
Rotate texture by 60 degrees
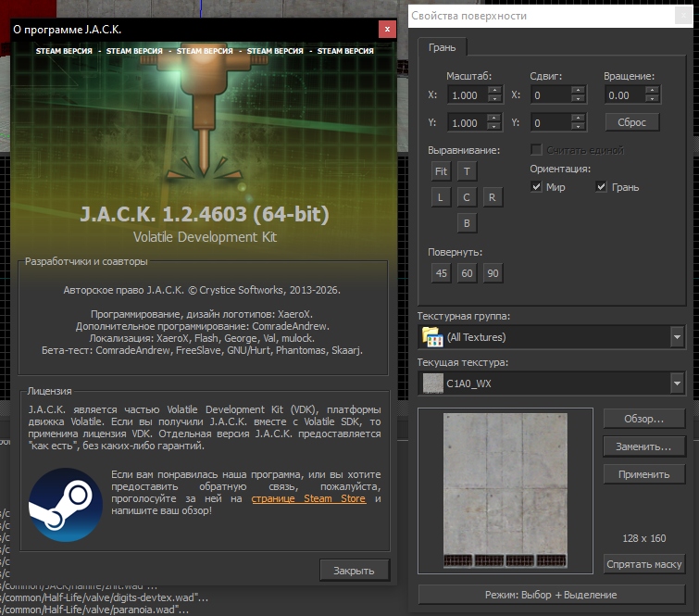(467, 273)
